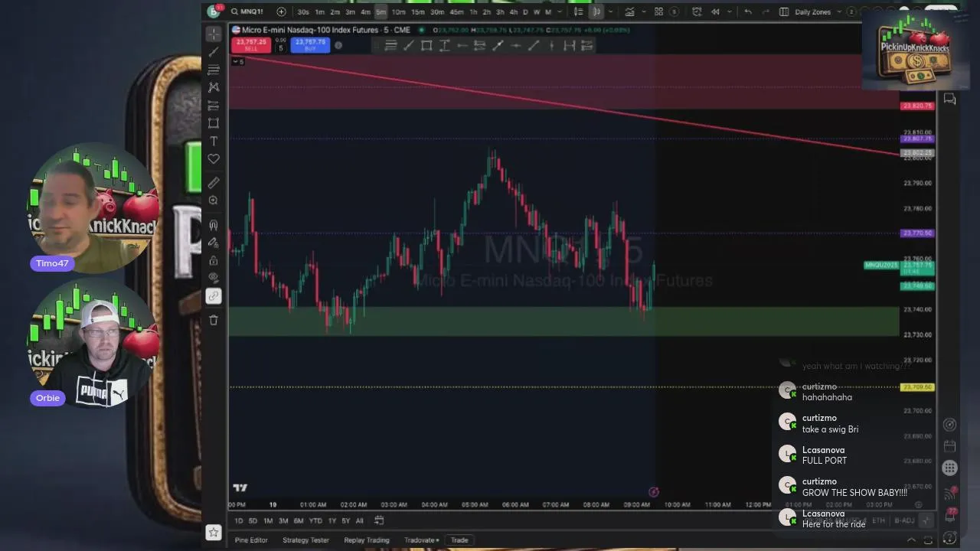This screenshot has width=980, height=551.
Task: Open the layout setup icon
Action: pos(784,11)
